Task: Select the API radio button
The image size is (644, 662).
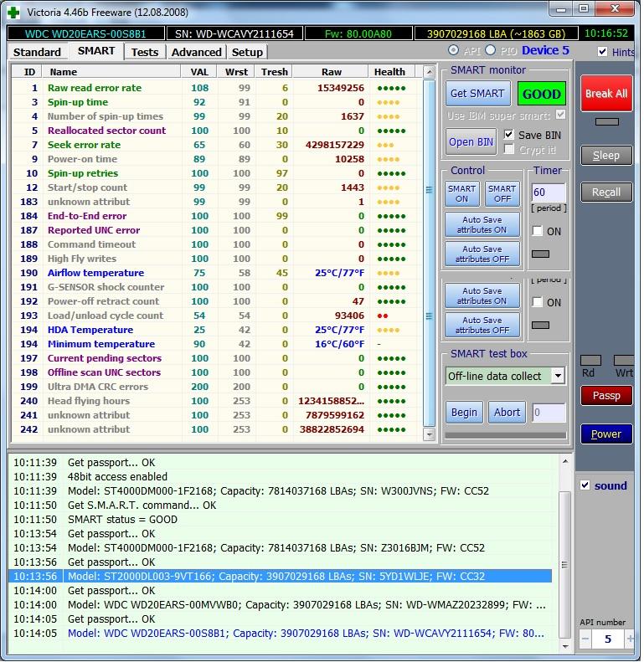Action: (453, 51)
